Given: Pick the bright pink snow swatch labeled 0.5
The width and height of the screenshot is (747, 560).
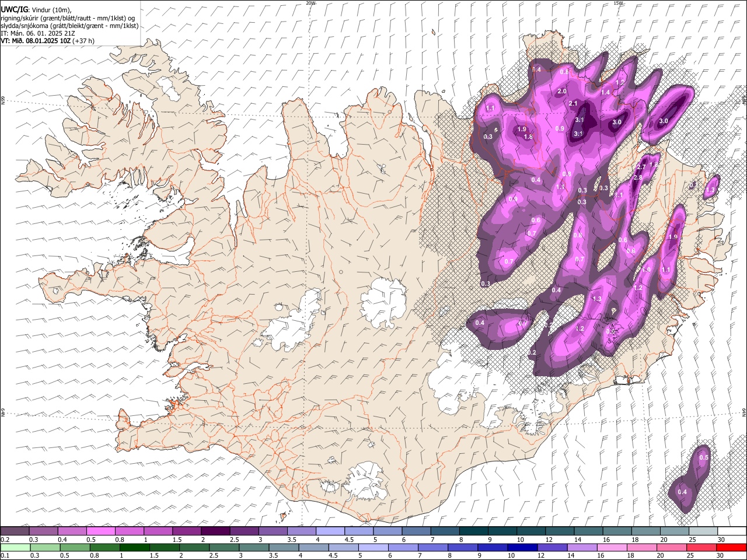Looking at the screenshot, I should 100,531.
